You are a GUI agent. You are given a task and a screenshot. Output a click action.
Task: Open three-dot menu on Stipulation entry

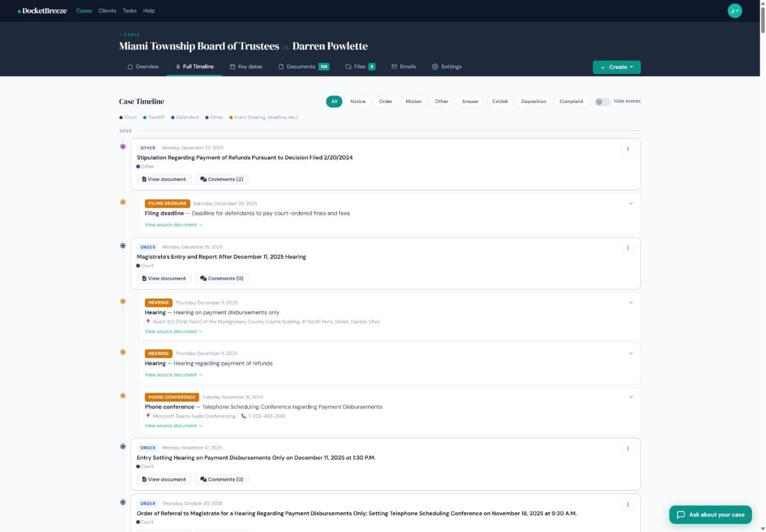coord(627,149)
